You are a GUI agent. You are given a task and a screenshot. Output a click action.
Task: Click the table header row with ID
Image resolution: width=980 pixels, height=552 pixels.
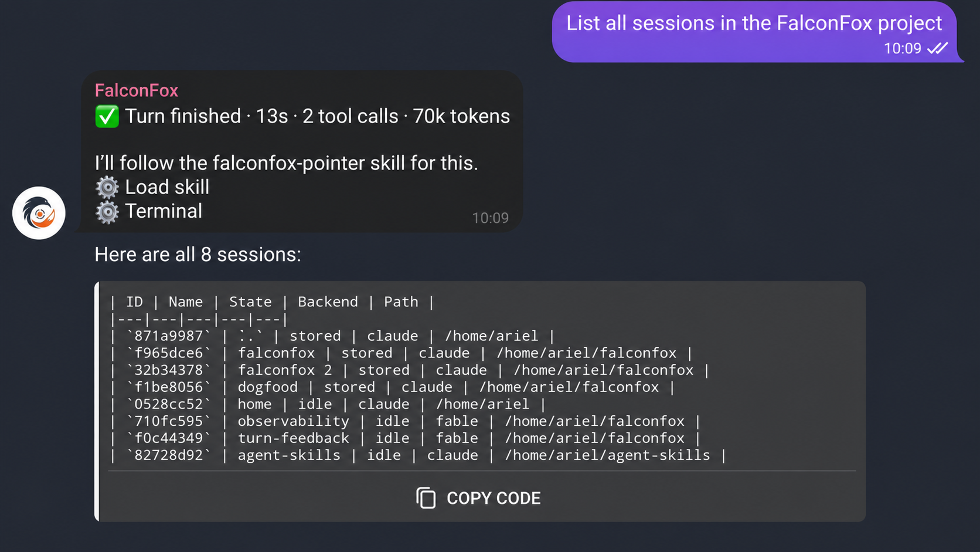click(273, 302)
